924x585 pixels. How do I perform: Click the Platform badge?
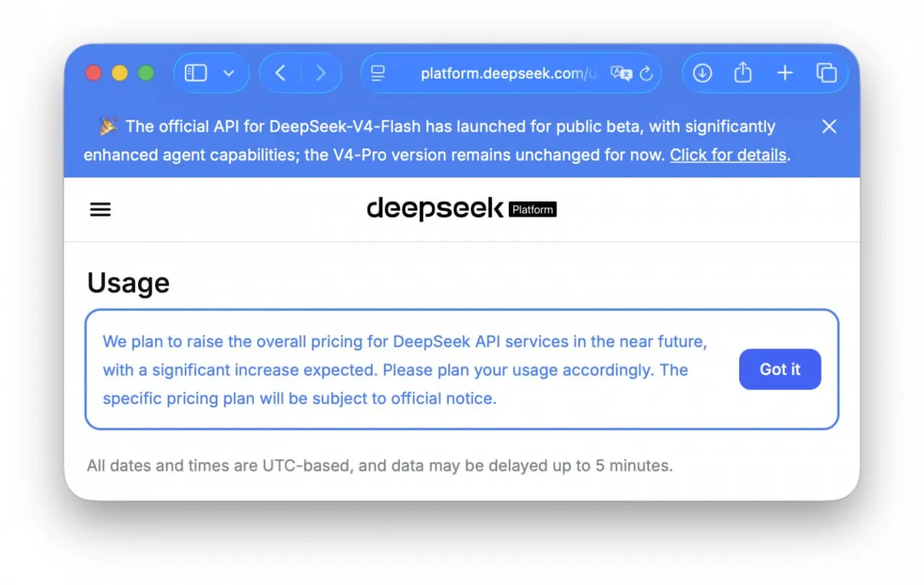[x=533, y=210]
